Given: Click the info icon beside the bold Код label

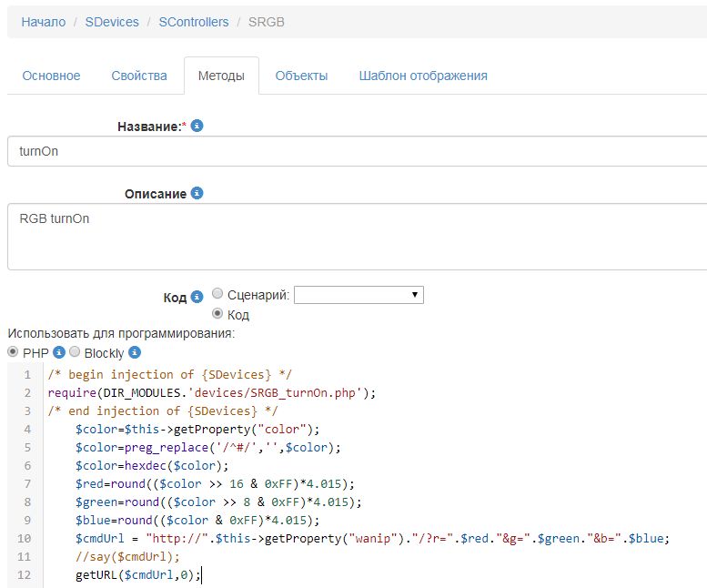Looking at the screenshot, I should pos(197,297).
